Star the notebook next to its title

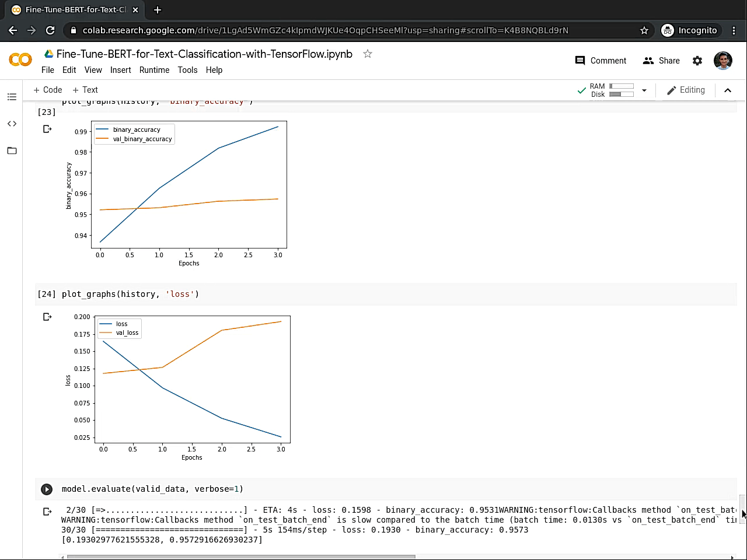click(x=367, y=53)
